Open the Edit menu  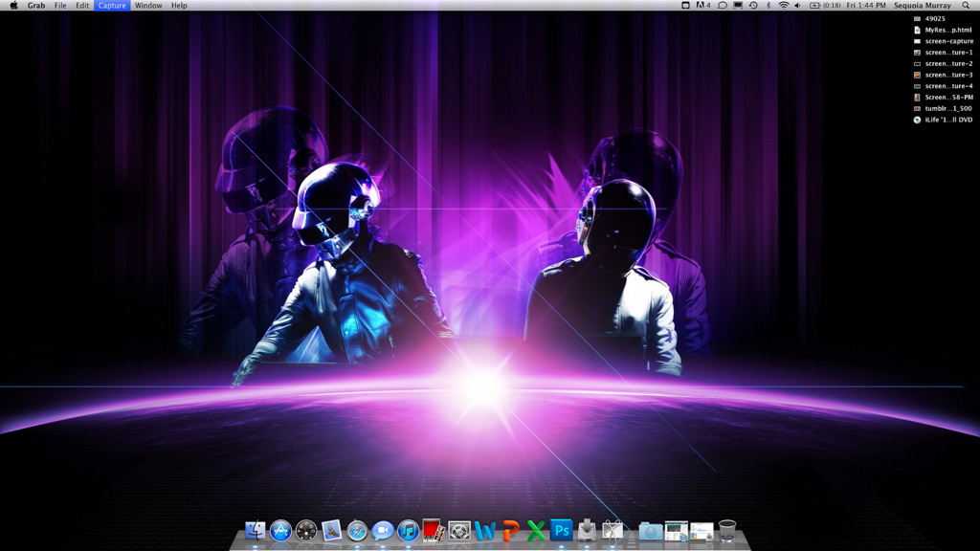coord(82,5)
